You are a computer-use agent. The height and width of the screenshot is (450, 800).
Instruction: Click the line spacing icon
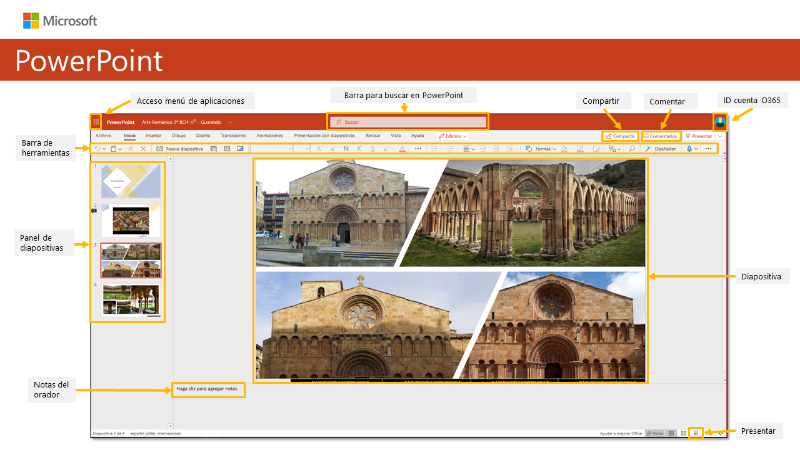(511, 148)
